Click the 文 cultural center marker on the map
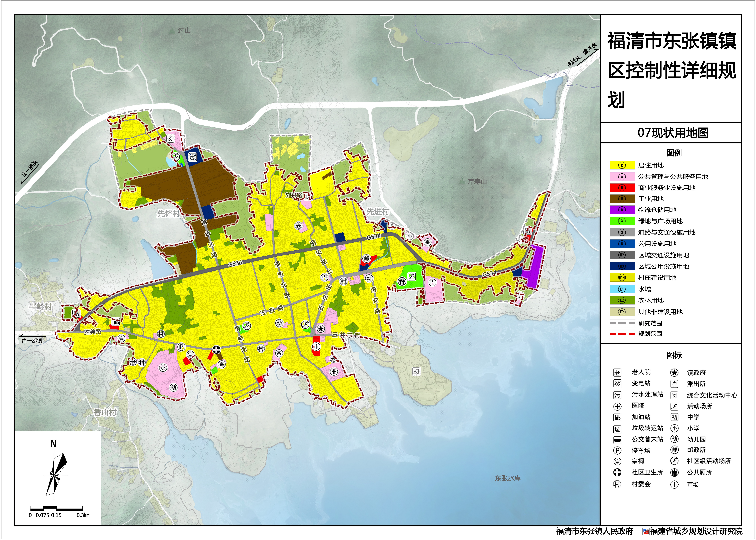This screenshot has width=756, height=540. pyautogui.click(x=170, y=139)
